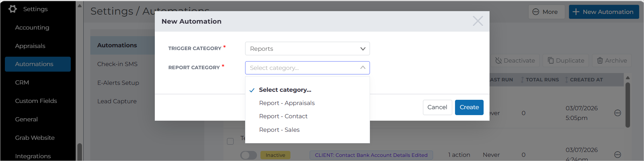The width and height of the screenshot is (644, 161).
Task: Open Grab Website in sidebar
Action: tap(35, 138)
